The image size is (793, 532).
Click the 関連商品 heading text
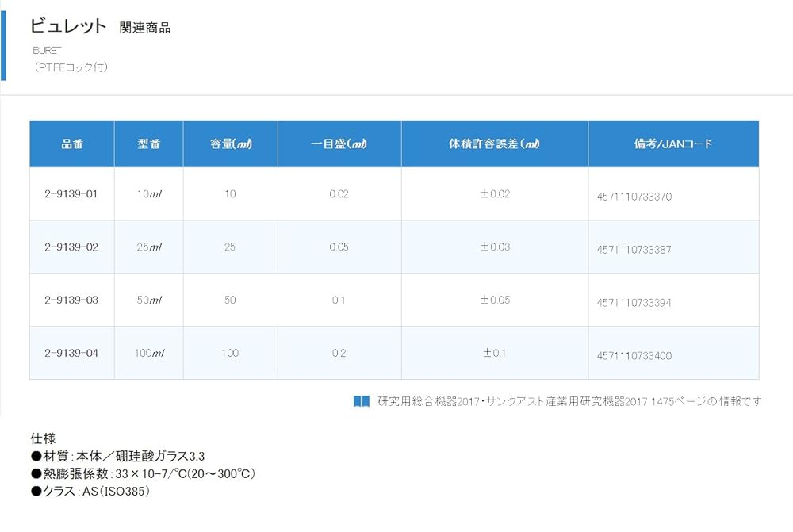coord(144,28)
